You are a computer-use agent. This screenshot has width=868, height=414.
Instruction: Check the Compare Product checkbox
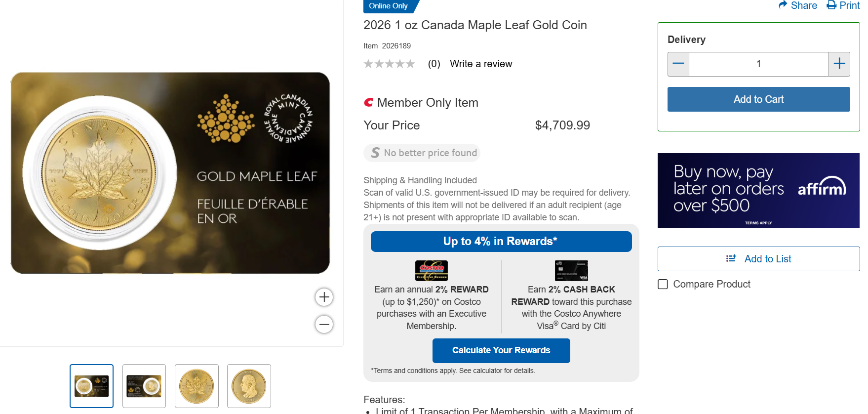click(663, 284)
